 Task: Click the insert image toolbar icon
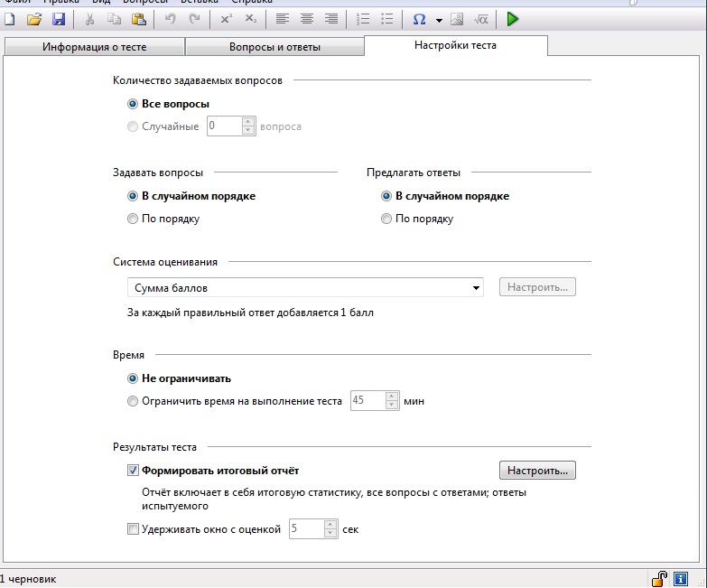(x=457, y=19)
